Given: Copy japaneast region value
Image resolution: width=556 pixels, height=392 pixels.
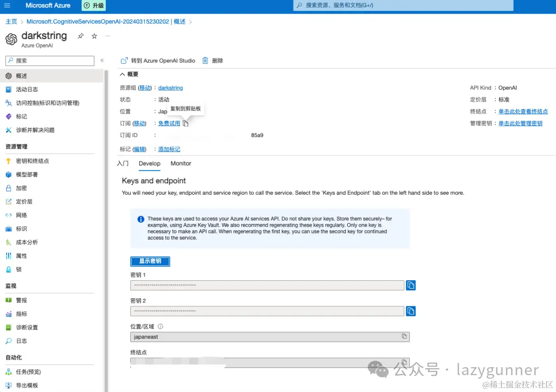Looking at the screenshot, I should 404,337.
